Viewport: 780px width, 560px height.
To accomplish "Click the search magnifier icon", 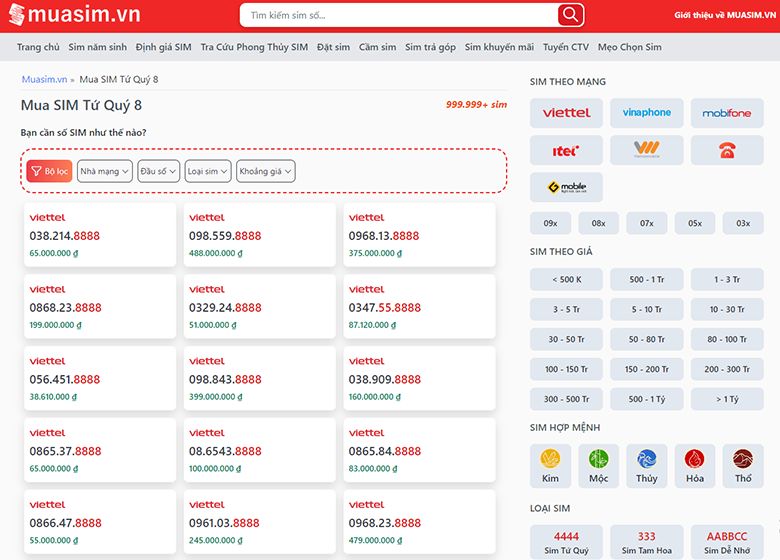I will coord(570,15).
